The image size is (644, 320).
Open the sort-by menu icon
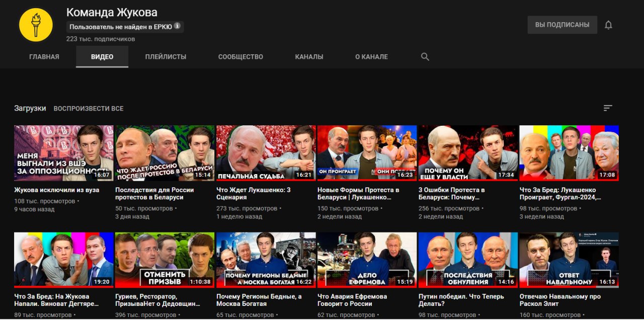click(608, 108)
